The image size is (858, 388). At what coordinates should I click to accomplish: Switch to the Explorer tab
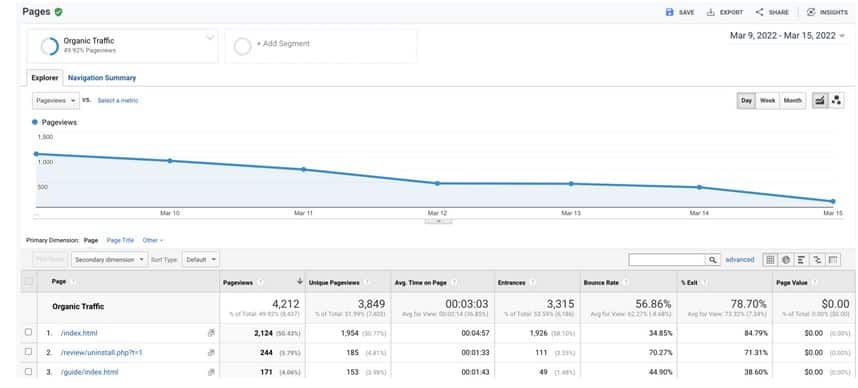click(x=45, y=78)
